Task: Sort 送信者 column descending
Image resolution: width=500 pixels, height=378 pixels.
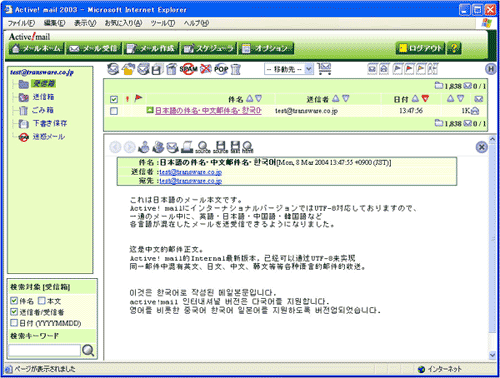Action: click(x=346, y=99)
